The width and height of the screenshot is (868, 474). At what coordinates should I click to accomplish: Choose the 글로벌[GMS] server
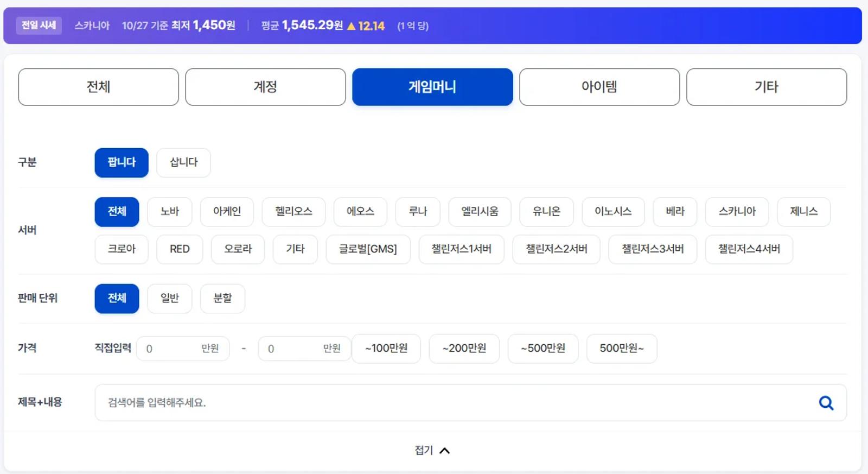(368, 249)
